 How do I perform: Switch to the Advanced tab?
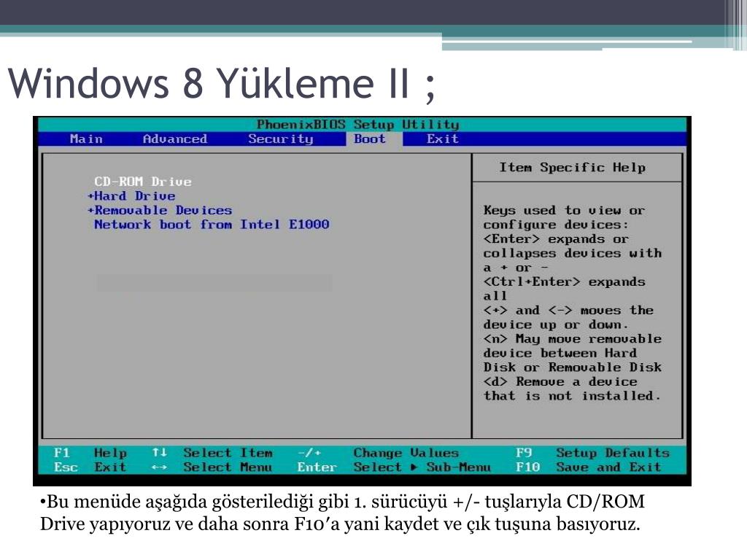click(175, 139)
